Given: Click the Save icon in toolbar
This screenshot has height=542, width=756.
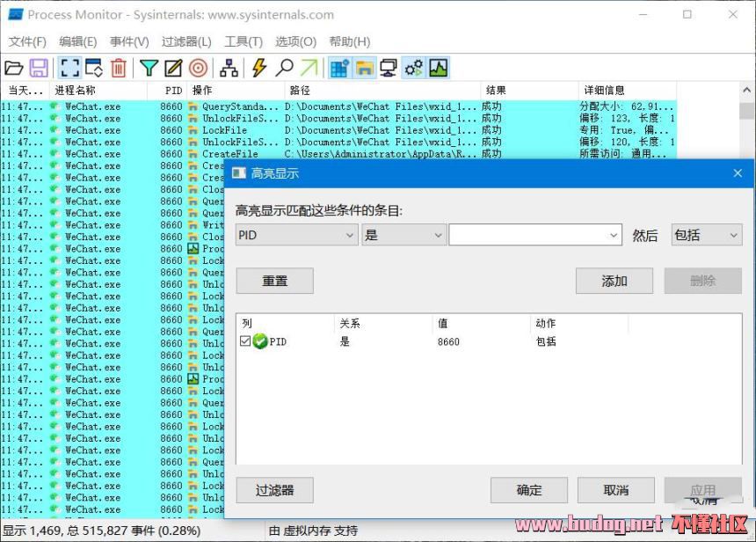Looking at the screenshot, I should coord(39,68).
